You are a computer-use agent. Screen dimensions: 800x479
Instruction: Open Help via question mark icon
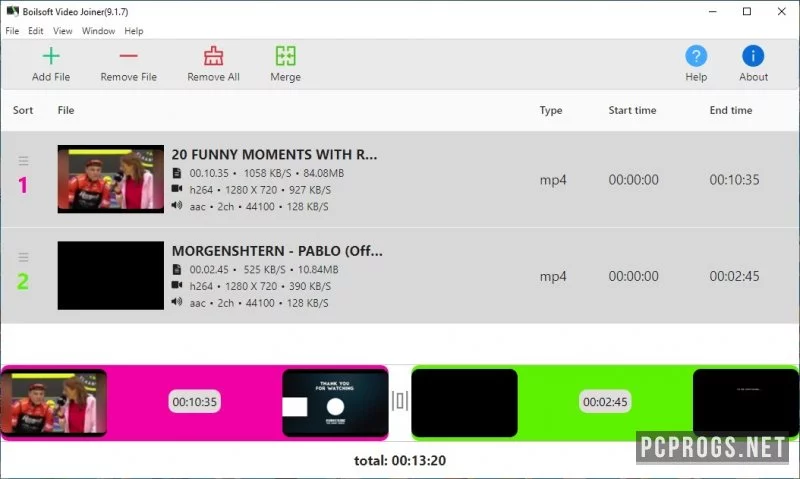(696, 56)
